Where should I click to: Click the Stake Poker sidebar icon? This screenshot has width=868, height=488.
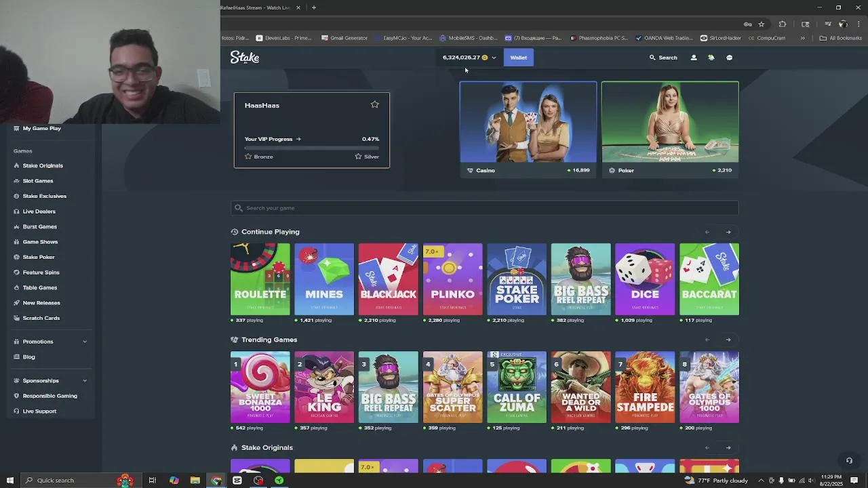coord(16,257)
